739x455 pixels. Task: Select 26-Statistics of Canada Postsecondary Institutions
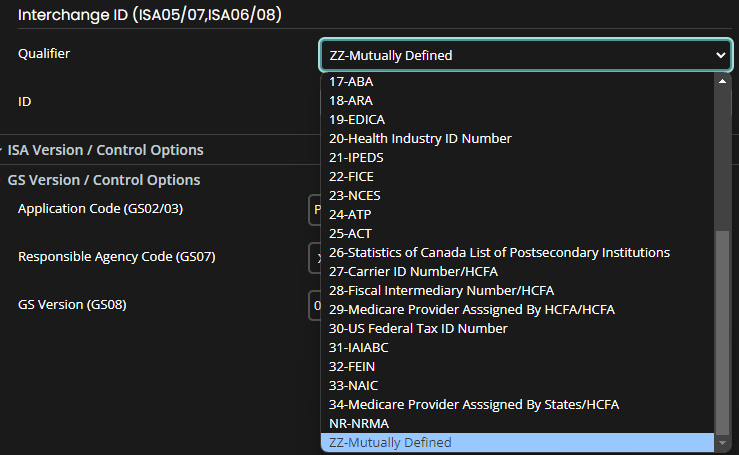[499, 253]
